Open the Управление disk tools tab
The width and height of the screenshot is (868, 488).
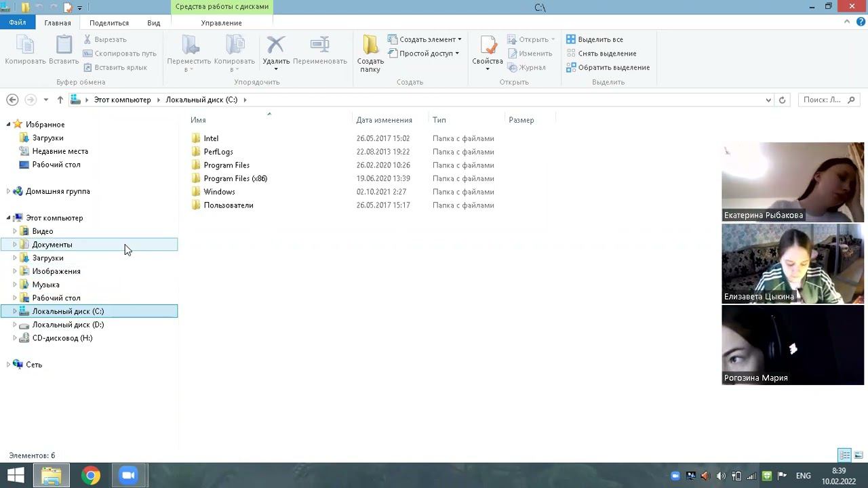[221, 22]
